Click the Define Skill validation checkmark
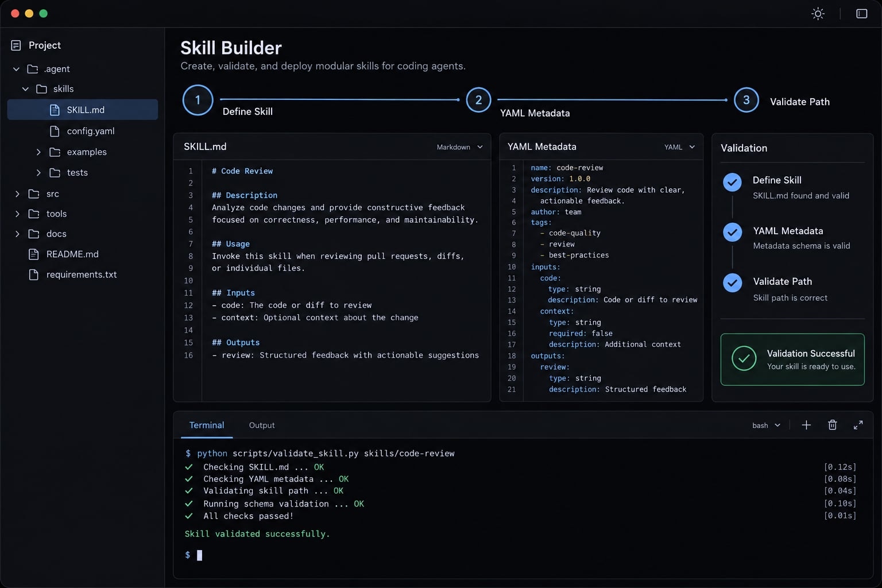 (x=732, y=182)
